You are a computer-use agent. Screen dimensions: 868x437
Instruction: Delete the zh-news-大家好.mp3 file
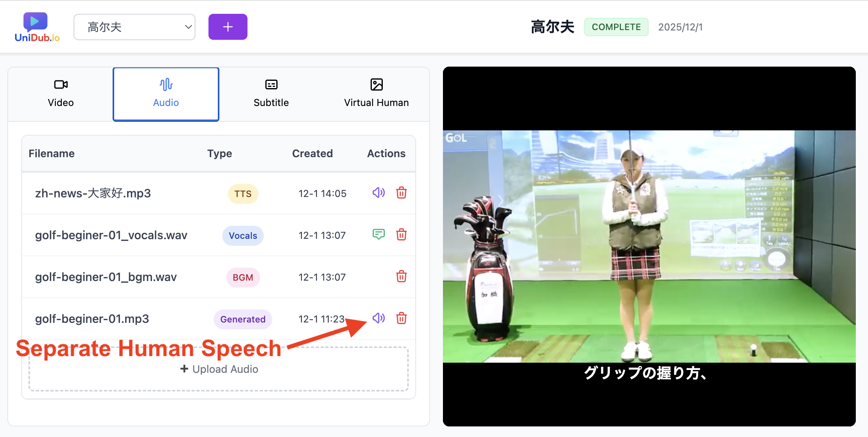point(401,193)
